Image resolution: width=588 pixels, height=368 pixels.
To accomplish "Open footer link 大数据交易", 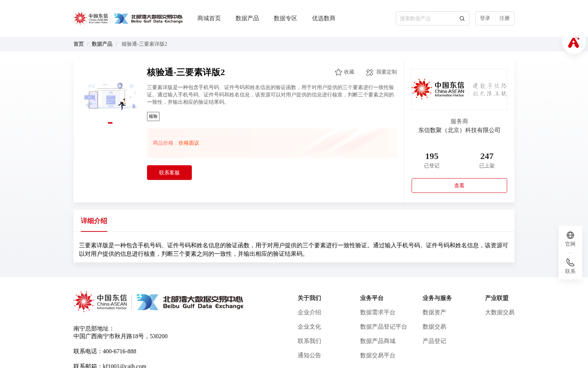I will (500, 312).
